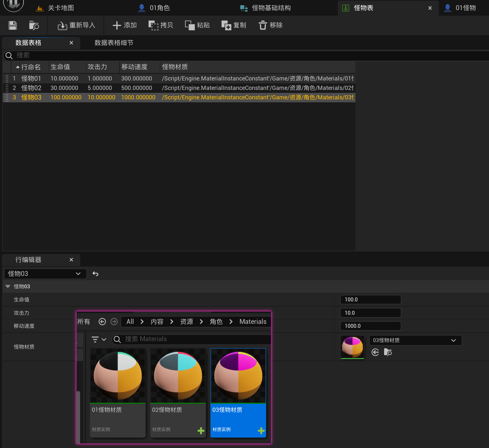Click Materials in the breadcrumb path
The height and width of the screenshot is (448, 489).
pyautogui.click(x=253, y=322)
